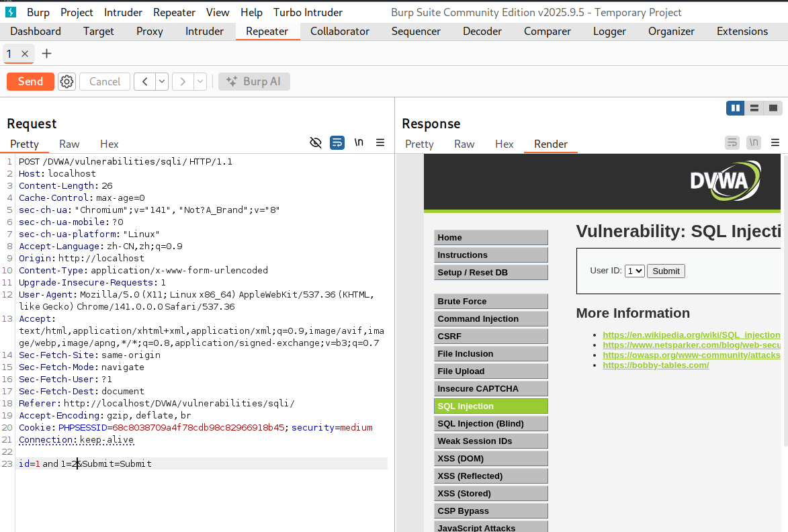The height and width of the screenshot is (532, 788).
Task: Expand the back history dropdown arrow
Action: (x=162, y=81)
